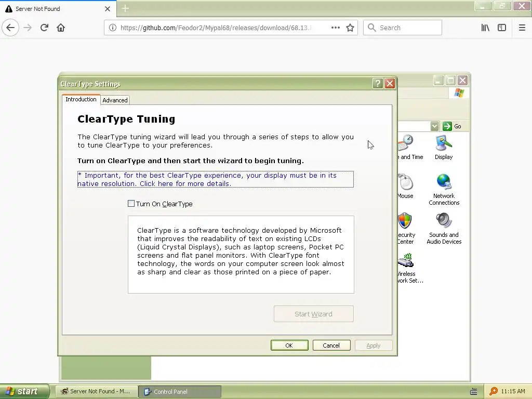This screenshot has width=532, height=399.
Task: Toggle the browser sidebar icon
Action: pyautogui.click(x=502, y=28)
